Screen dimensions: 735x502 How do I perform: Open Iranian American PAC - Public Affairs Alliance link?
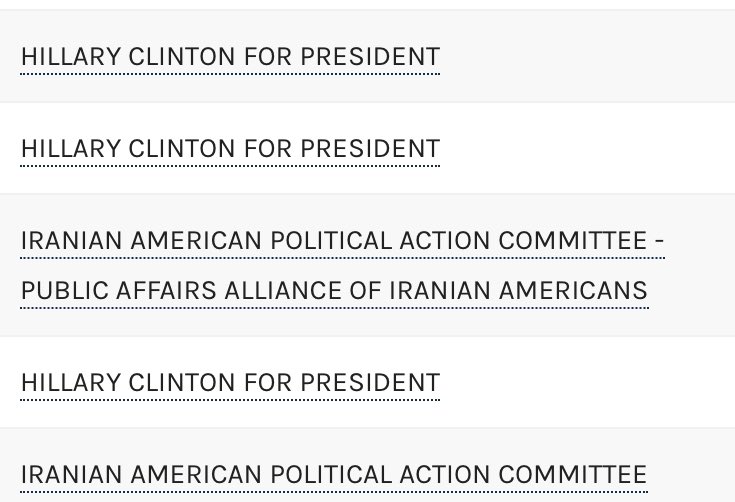(x=342, y=242)
